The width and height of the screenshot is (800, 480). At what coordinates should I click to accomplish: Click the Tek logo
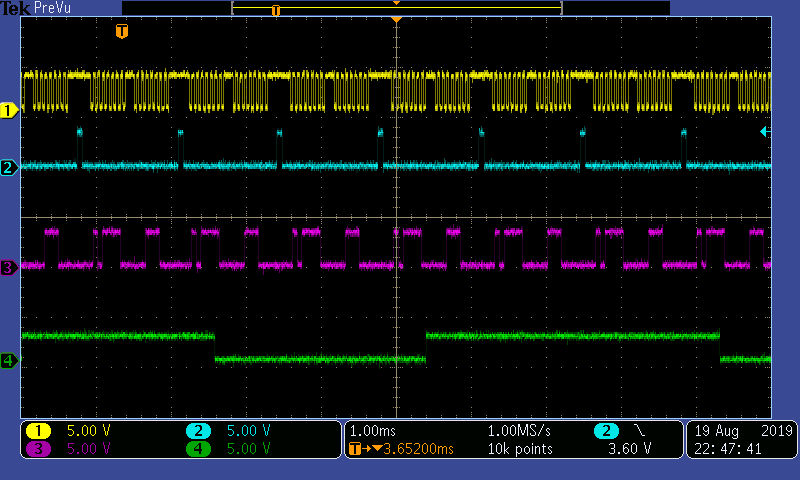coord(15,8)
